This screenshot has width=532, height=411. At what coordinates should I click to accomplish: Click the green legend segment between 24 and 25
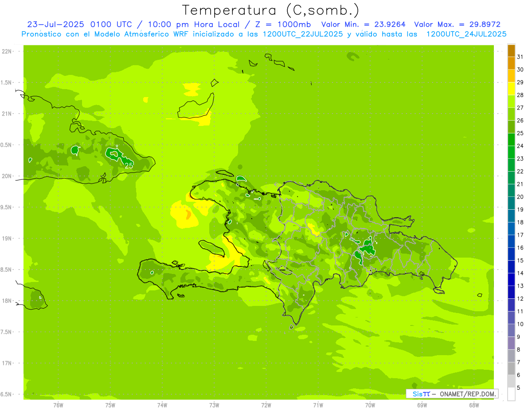pos(511,139)
